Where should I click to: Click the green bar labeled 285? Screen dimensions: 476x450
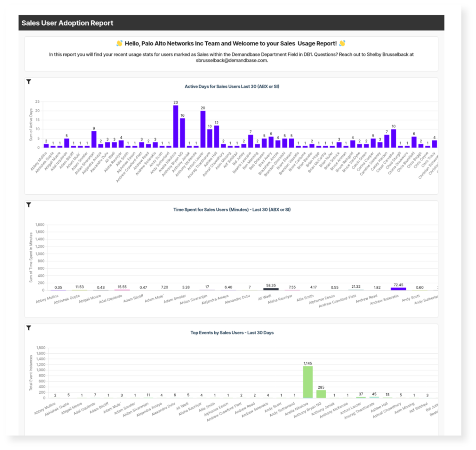[321, 394]
